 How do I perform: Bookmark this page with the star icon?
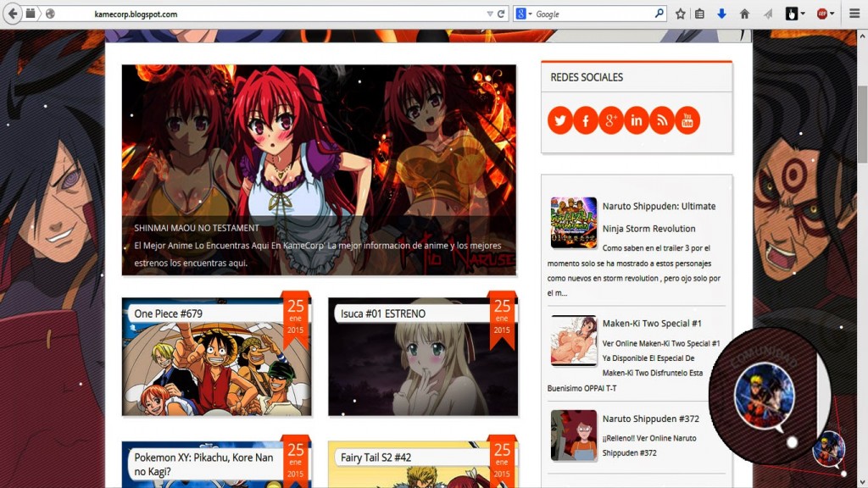point(681,14)
